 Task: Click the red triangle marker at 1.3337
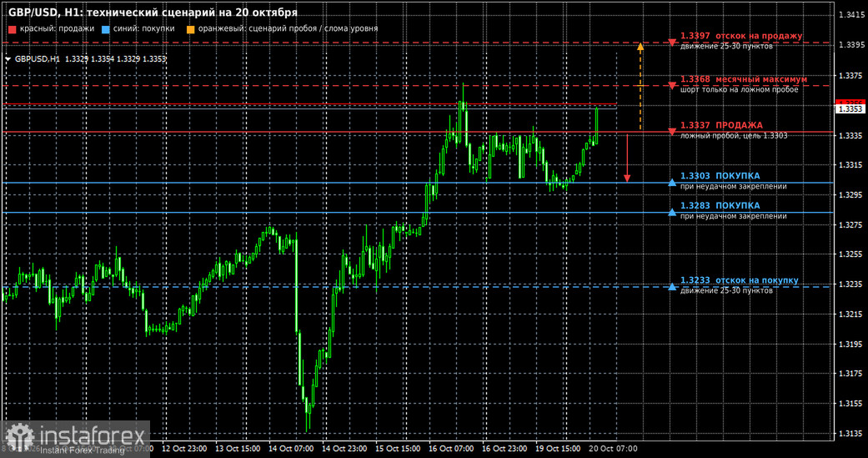click(x=672, y=132)
